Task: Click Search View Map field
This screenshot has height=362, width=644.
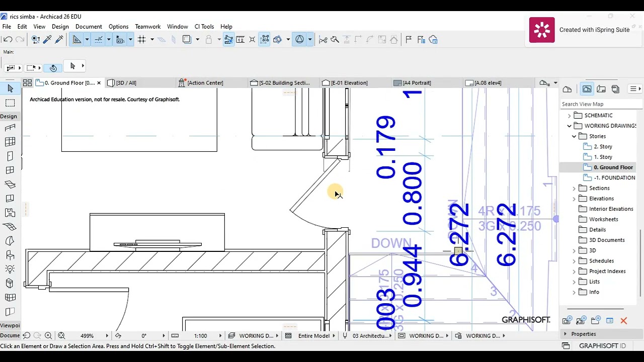Action: pos(602,104)
